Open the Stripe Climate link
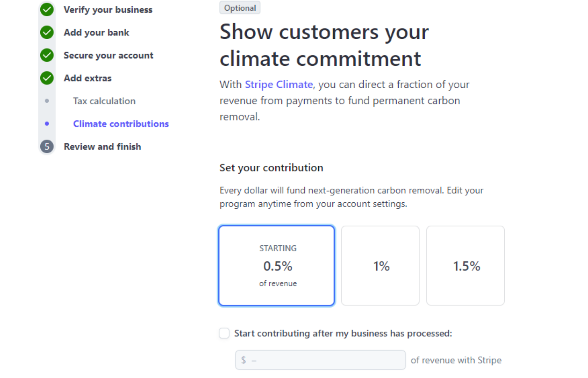This screenshot has height=378, width=588. click(279, 84)
